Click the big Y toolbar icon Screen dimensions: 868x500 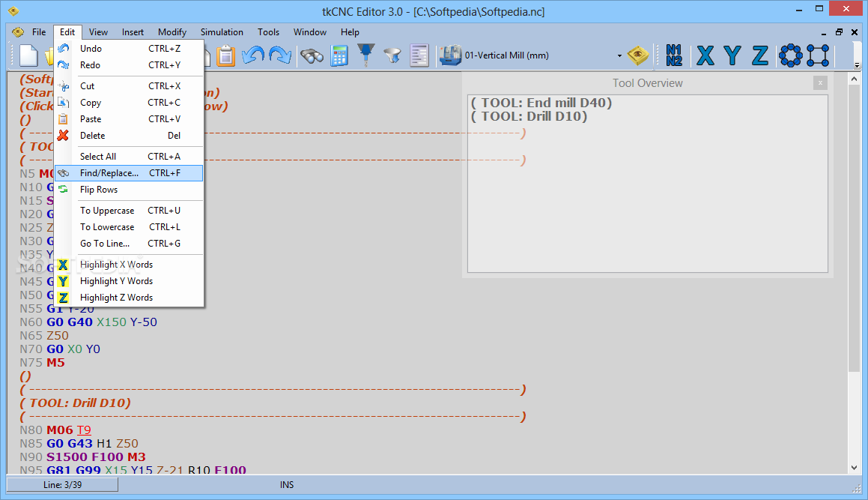coord(732,55)
